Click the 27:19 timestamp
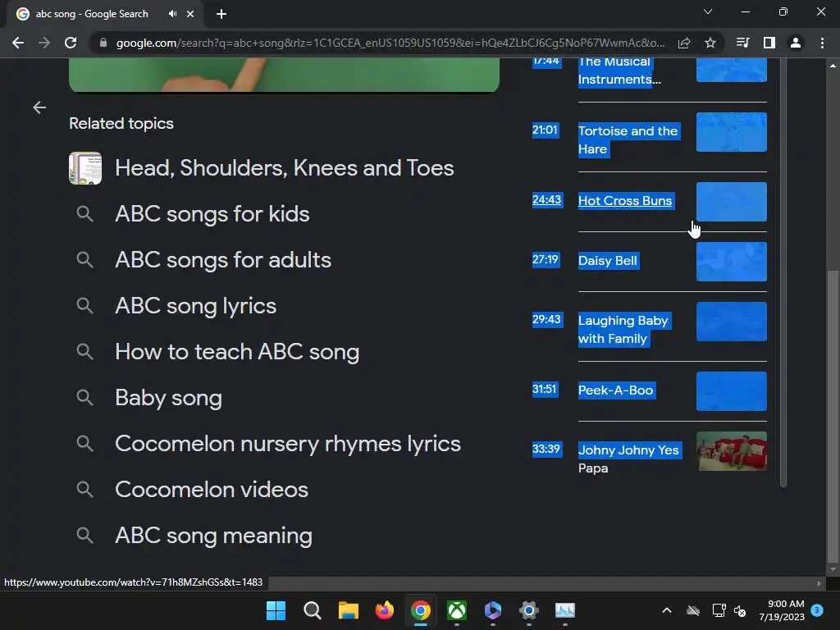The image size is (840, 630). point(546,260)
